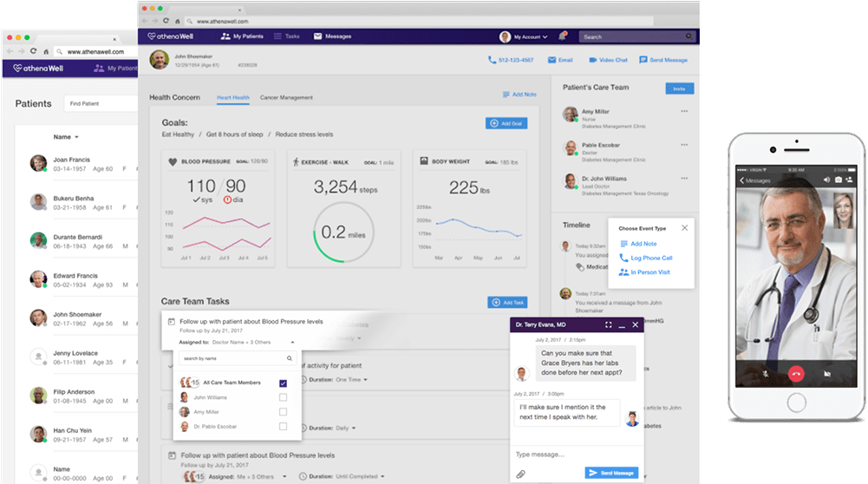The width and height of the screenshot is (868, 484).
Task: Check the Dr. Pablo Escobar checkbox
Action: pos(283,427)
